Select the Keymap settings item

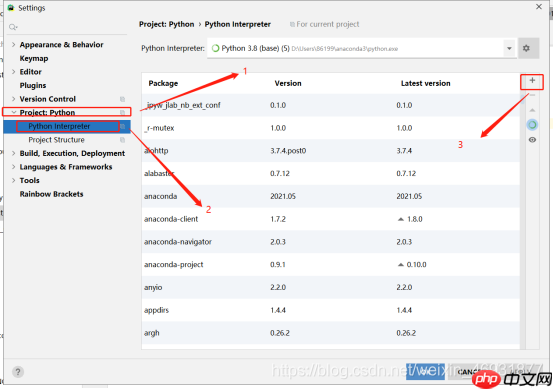(x=34, y=58)
